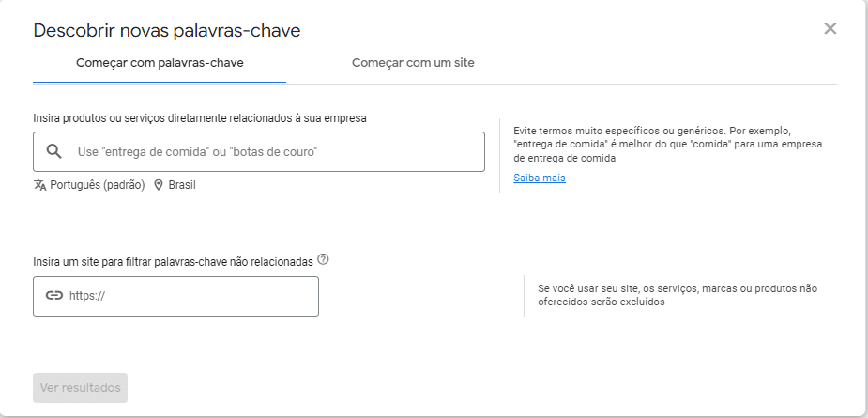Close the Descobrir novas palavras-chave dialog
This screenshot has width=868, height=418.
pyautogui.click(x=830, y=28)
